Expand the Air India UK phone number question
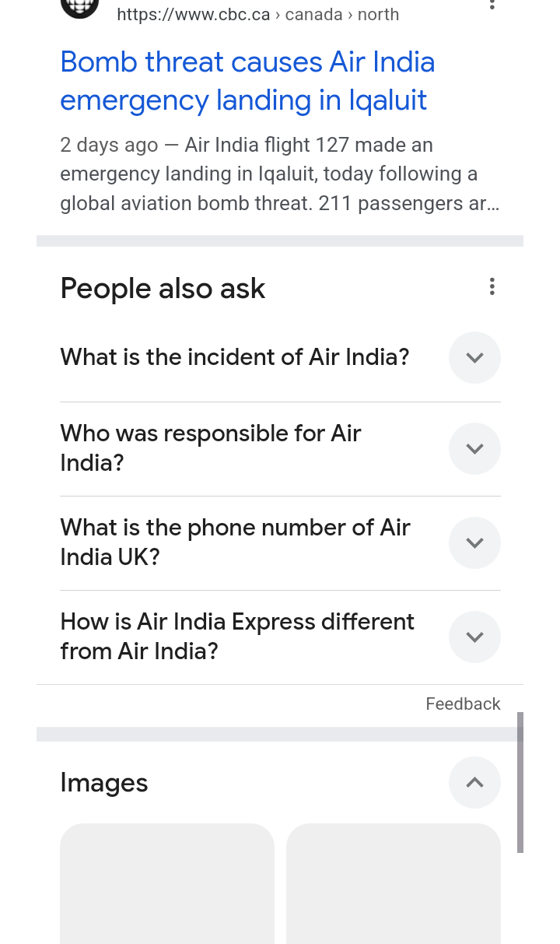The image size is (560, 944). (x=474, y=542)
